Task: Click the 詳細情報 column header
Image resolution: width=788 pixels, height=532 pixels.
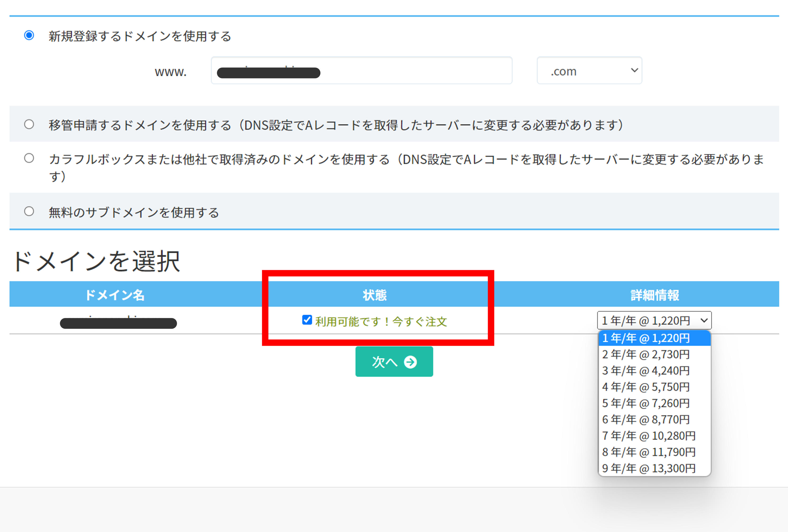Action: pos(655,295)
